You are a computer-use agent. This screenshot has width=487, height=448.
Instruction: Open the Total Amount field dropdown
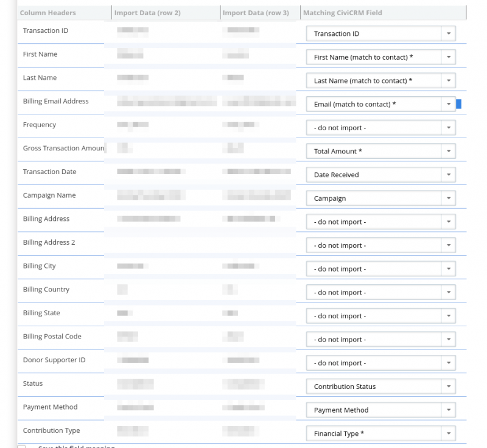381,151
